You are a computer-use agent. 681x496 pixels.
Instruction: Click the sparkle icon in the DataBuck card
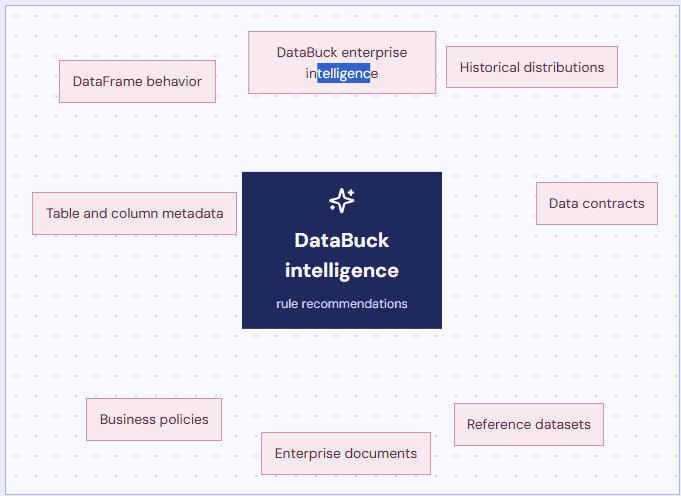pos(342,200)
